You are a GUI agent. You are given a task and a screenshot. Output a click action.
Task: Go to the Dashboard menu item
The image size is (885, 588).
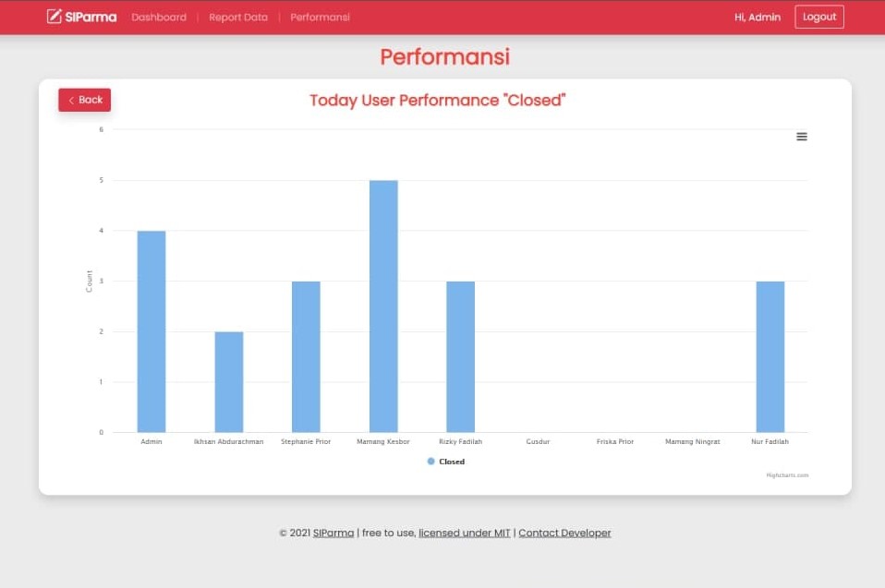tap(159, 17)
